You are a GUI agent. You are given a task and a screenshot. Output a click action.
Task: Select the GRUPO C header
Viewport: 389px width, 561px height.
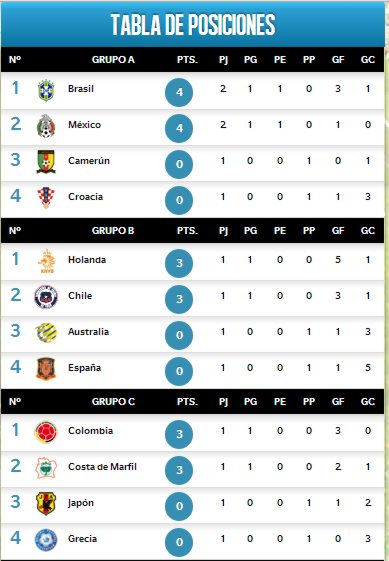[x=113, y=401]
